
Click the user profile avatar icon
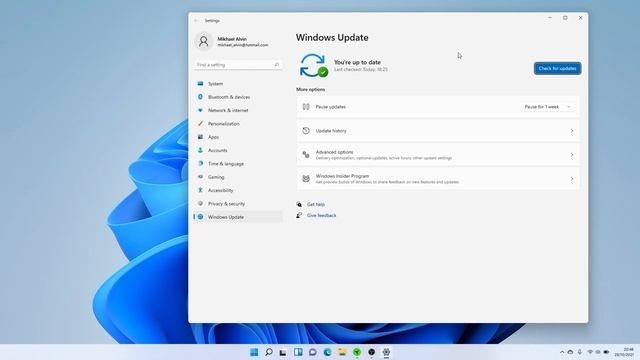tap(203, 41)
